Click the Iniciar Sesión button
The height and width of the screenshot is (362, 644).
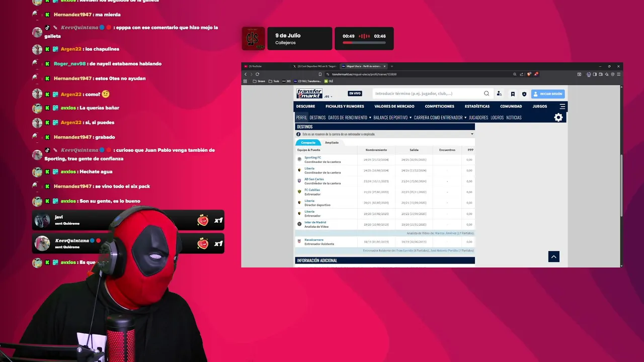548,94
